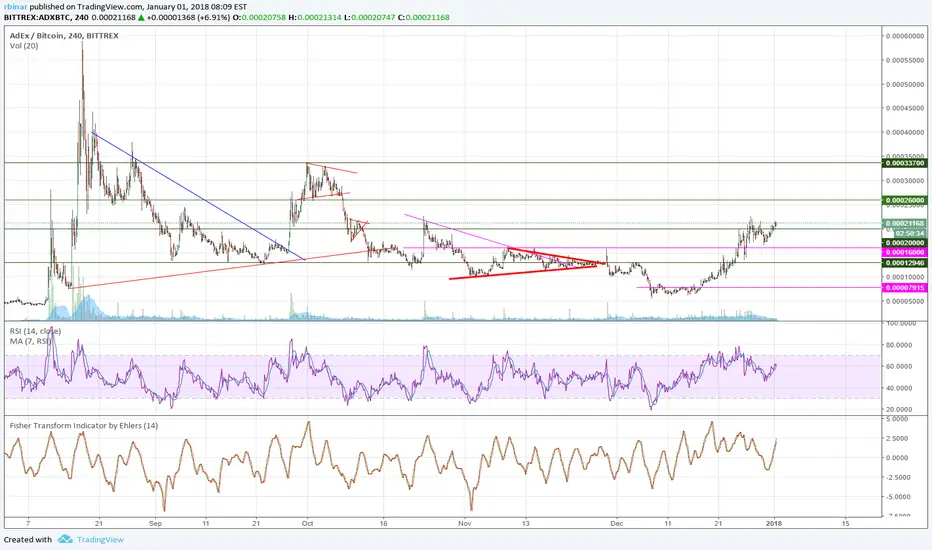Open the rbinar author profile link
Screen dimensions: 932x550
pyautogui.click(x=15, y=7)
